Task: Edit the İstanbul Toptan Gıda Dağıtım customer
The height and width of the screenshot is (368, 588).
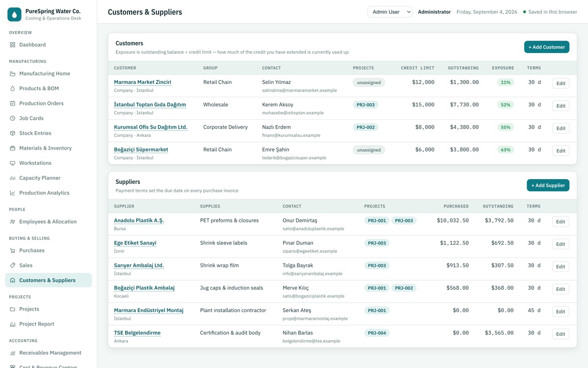Action: (561, 105)
